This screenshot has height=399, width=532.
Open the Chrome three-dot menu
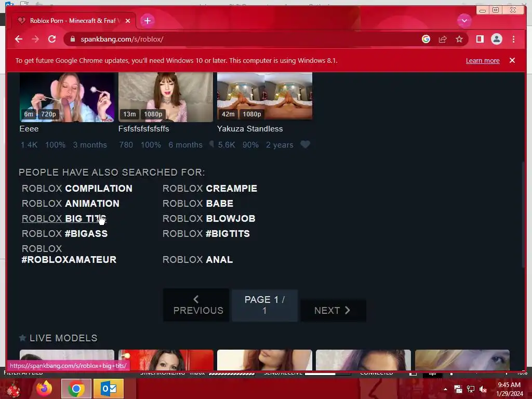tap(513, 39)
